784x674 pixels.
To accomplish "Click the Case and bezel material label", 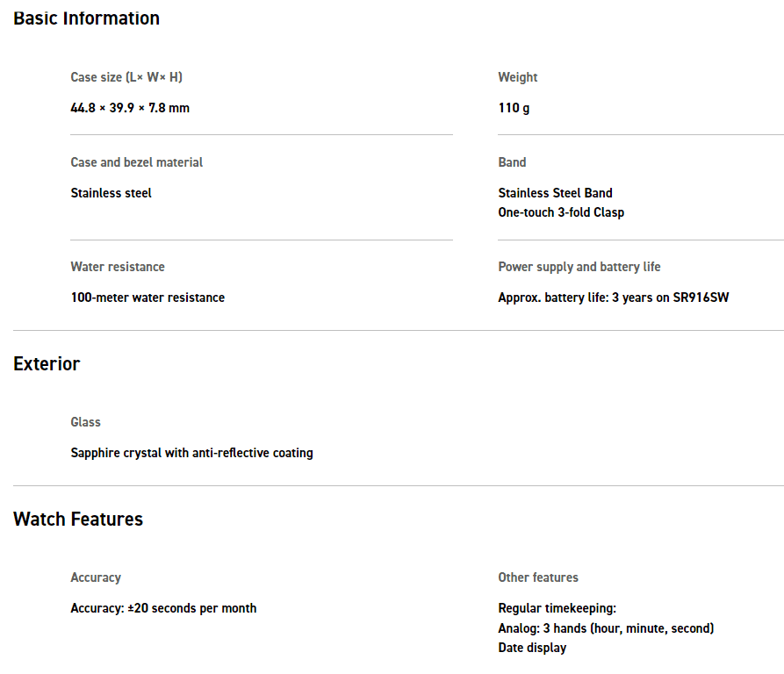I will point(136,162).
